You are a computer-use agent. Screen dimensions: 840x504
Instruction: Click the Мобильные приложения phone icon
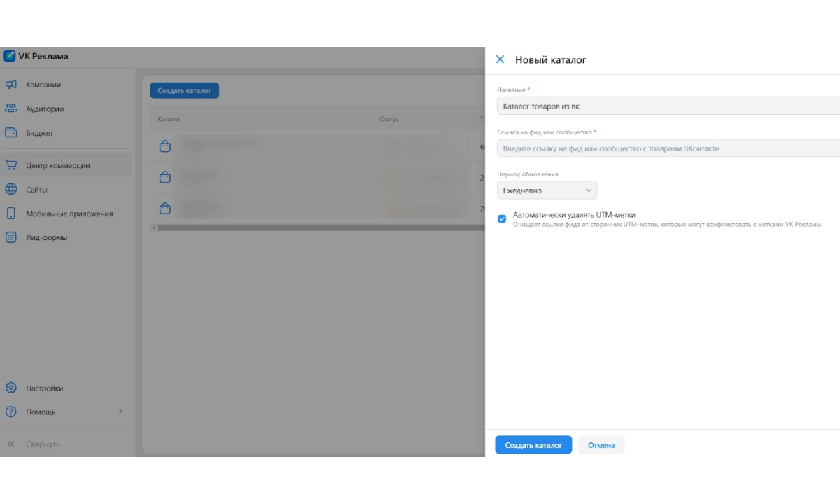click(x=11, y=213)
